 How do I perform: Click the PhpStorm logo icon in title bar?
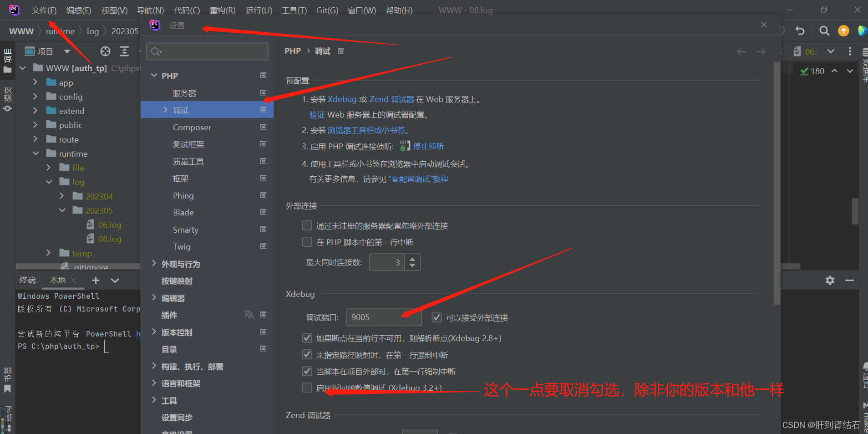14,10
